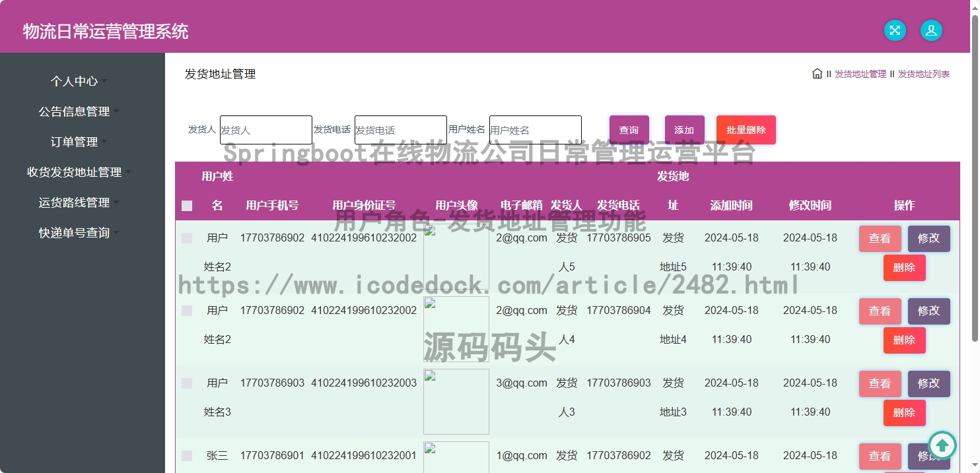Delete the 发货地址3 row
The width and height of the screenshot is (980, 473).
click(x=905, y=413)
